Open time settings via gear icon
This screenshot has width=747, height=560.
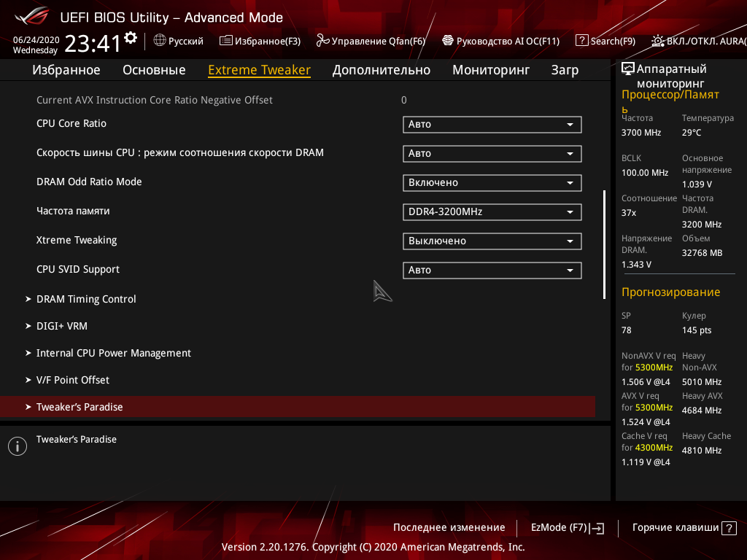tap(131, 38)
